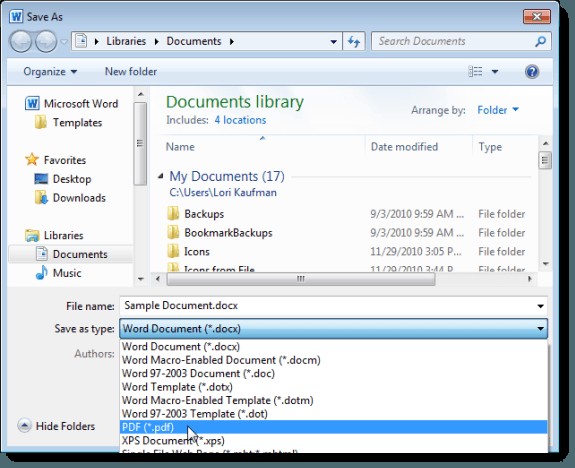Click the Hide Folders button
Screen dimensions: 575x468
point(56,426)
